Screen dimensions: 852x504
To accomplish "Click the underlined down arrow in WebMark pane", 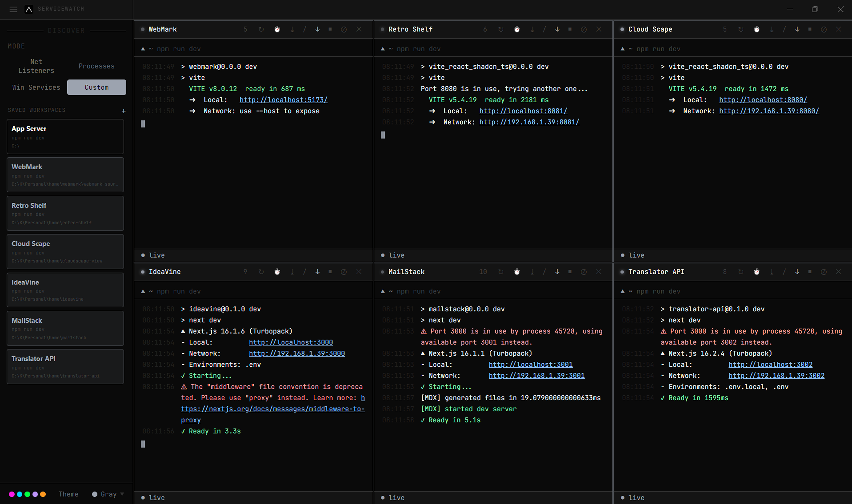I will coord(292,30).
